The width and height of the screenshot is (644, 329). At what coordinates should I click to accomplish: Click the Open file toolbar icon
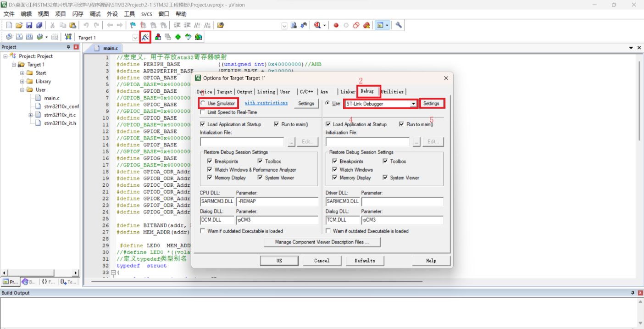pos(19,25)
